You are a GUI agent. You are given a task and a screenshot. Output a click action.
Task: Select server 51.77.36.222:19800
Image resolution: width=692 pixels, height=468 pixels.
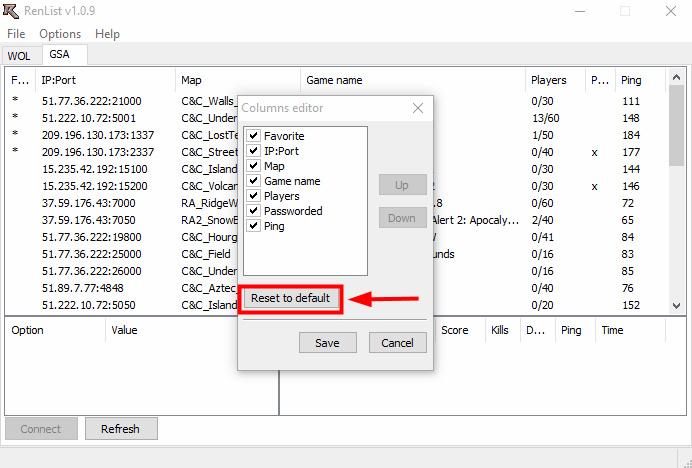click(92, 237)
